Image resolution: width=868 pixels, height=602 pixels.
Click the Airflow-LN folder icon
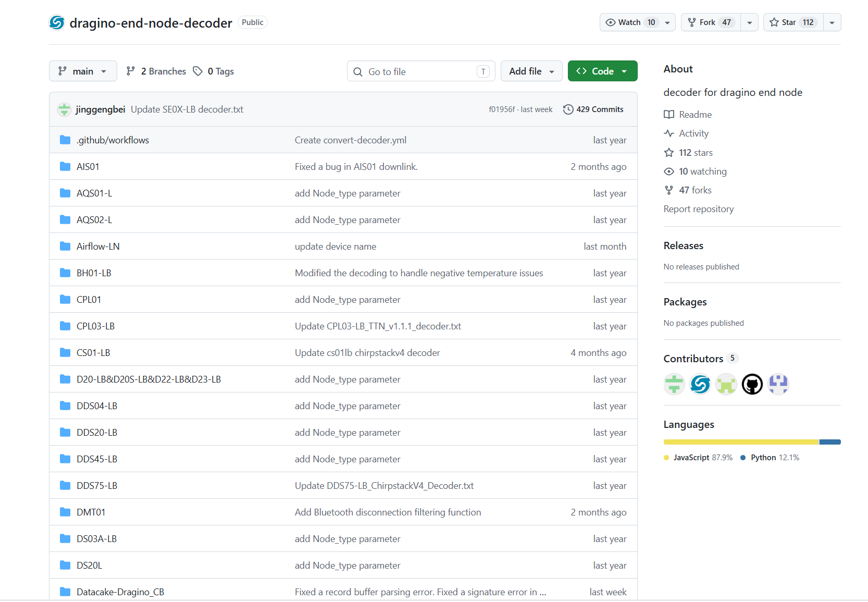pyautogui.click(x=65, y=246)
